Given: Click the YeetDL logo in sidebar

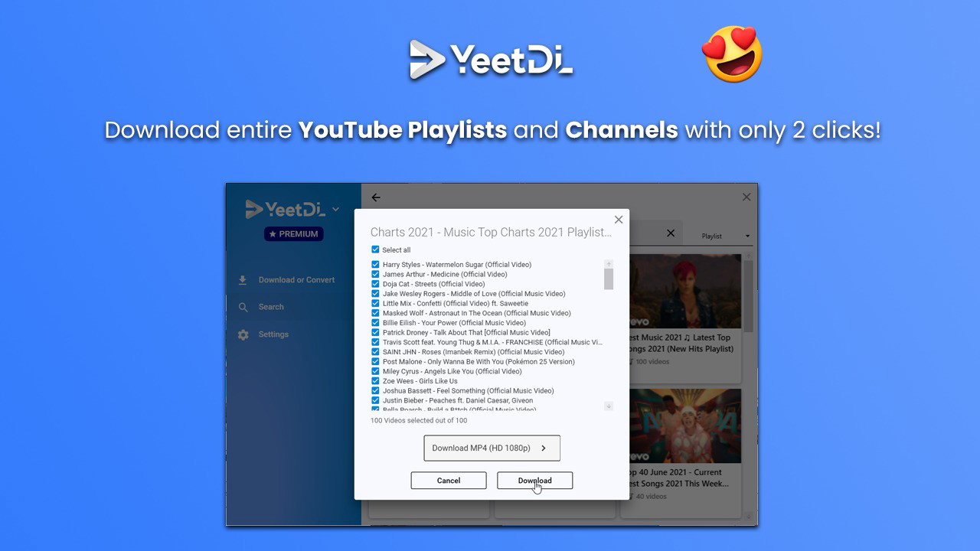Looking at the screenshot, I should pyautogui.click(x=285, y=209).
